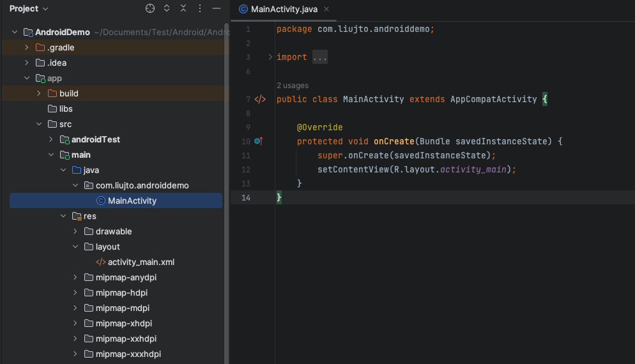Viewport: 635px width, 364px height.
Task: Select the MainActivity class in the tree
Action: [116, 201]
